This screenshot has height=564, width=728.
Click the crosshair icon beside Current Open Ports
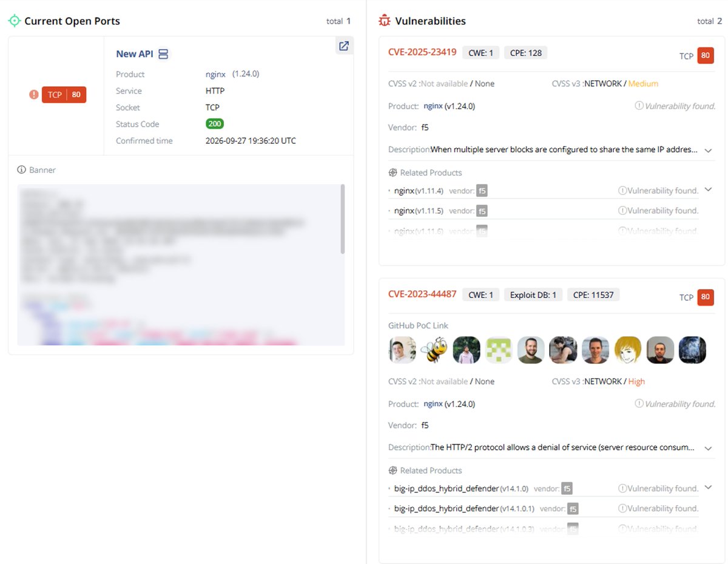14,21
